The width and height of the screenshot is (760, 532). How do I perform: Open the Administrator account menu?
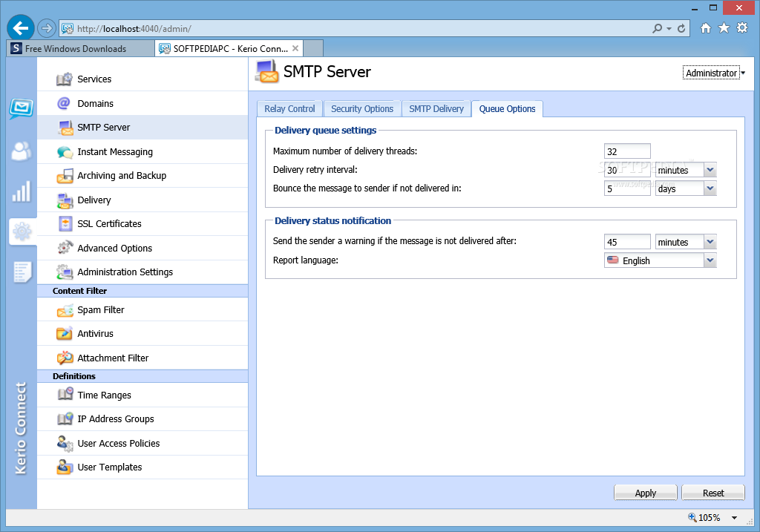click(713, 73)
